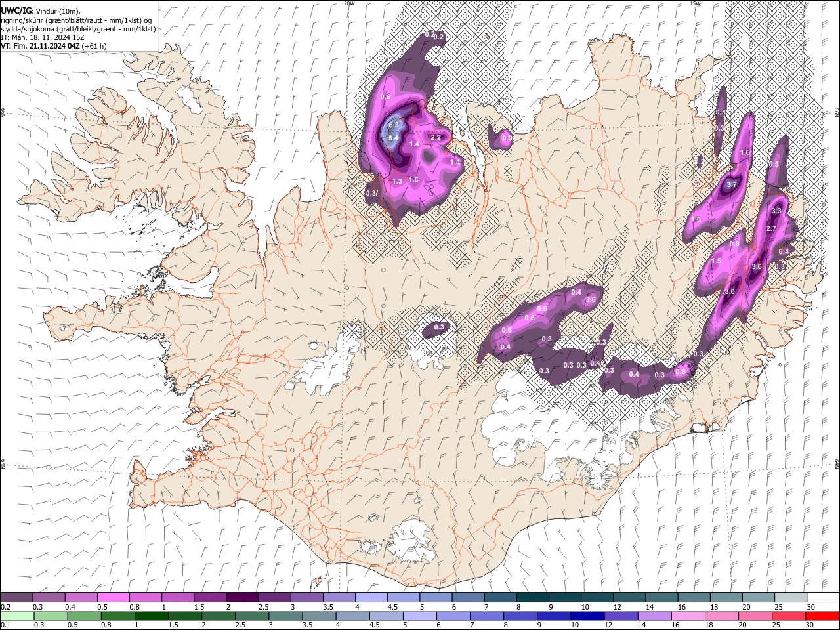Click the crimson 25 rain legend swatch

point(789,616)
